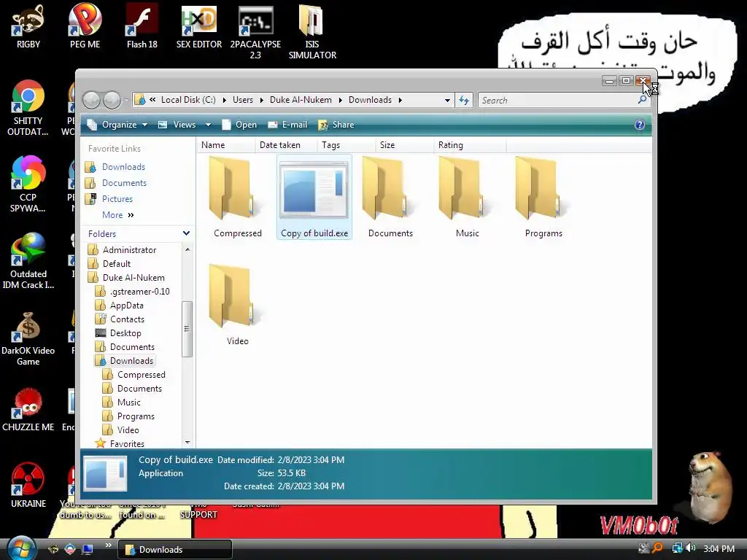Click the Search input field
Viewport: 747px width, 560px height.
point(557,100)
